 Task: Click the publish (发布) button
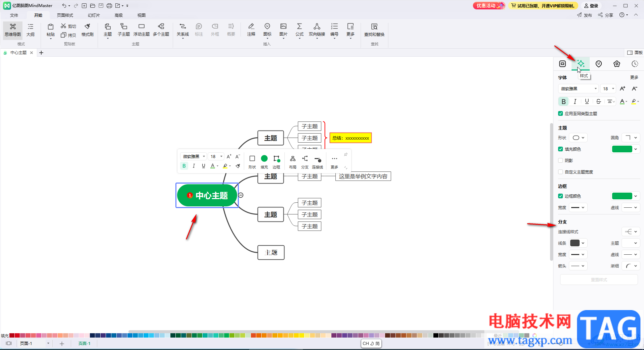tap(585, 15)
